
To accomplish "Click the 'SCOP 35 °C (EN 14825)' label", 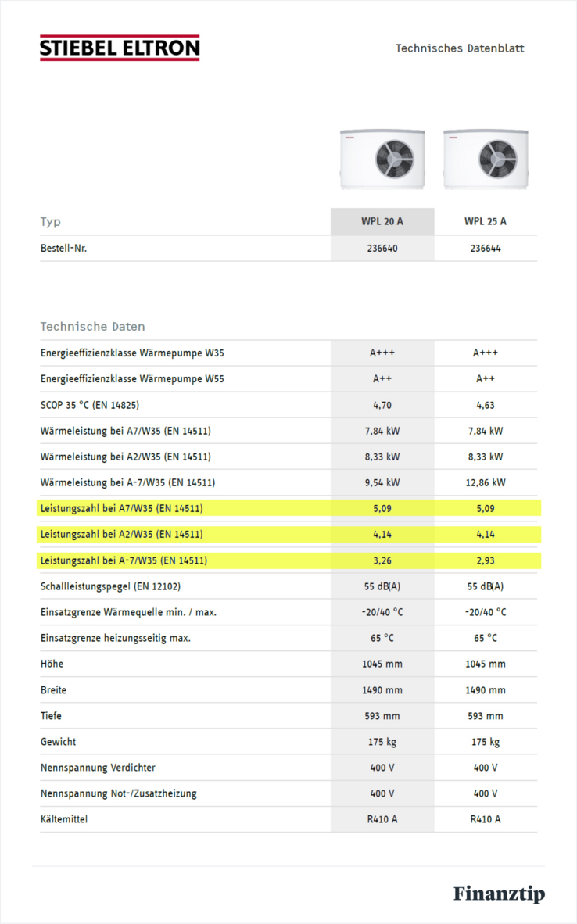I will coord(90,405).
